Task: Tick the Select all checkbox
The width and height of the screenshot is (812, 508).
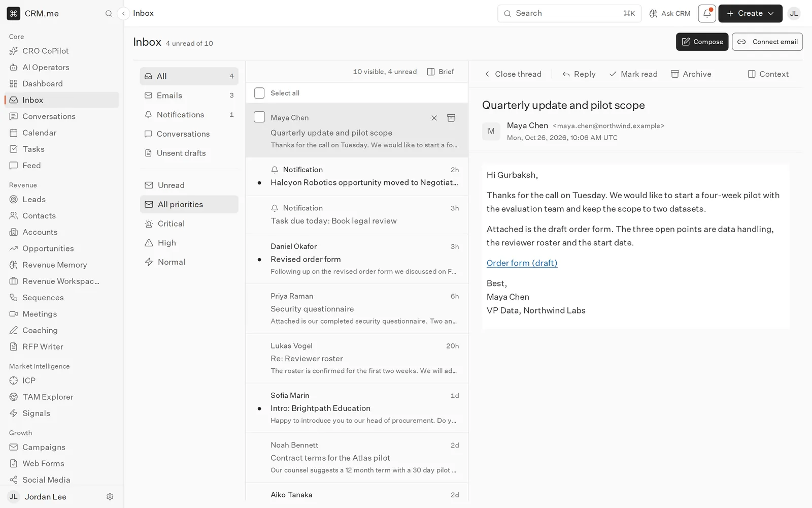Action: 259,93
